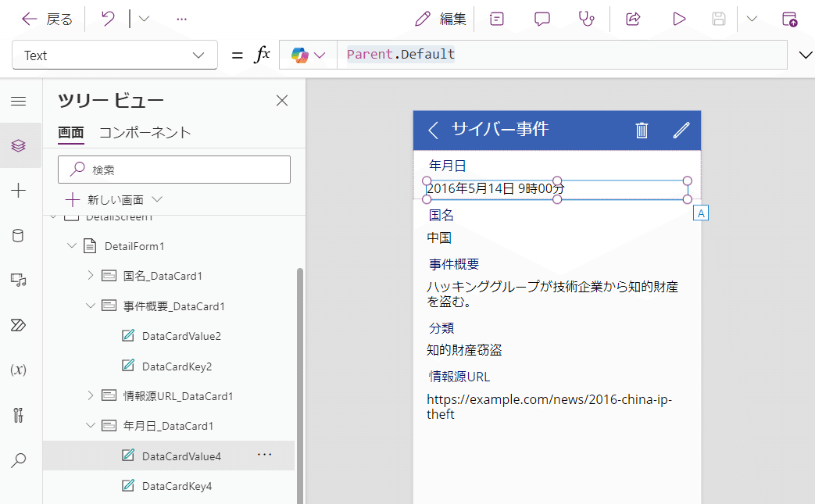The width and height of the screenshot is (815, 504).
Task: Click the https://example.com/news URL text
Action: tap(549, 407)
